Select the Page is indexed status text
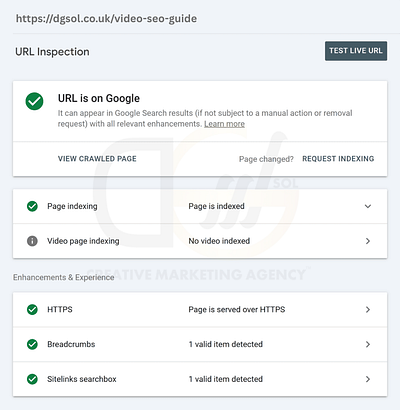The image size is (400, 410). tap(216, 206)
